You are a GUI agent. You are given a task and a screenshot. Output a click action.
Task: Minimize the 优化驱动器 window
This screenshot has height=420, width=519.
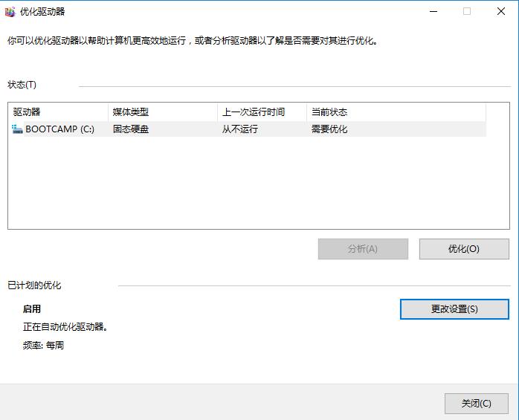tap(433, 12)
